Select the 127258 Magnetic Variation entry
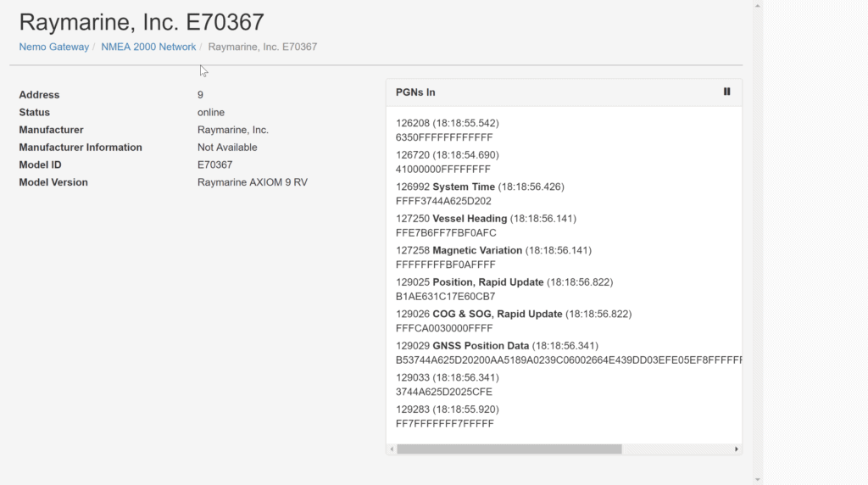The height and width of the screenshot is (485, 868). pyautogui.click(x=494, y=258)
